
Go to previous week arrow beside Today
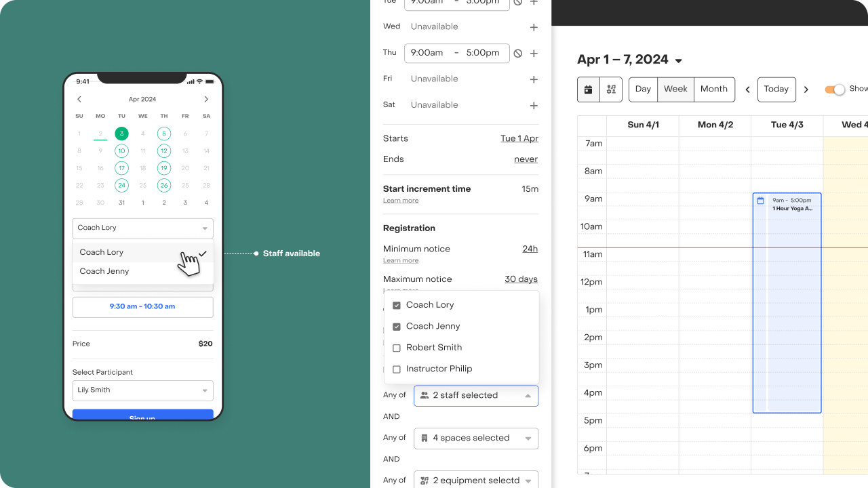[748, 89]
